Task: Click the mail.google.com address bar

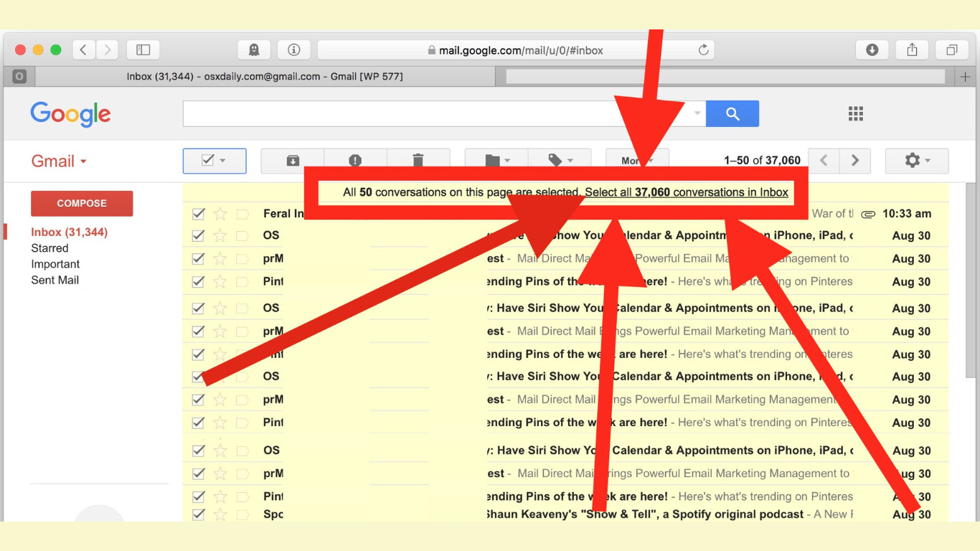Action: (516, 50)
